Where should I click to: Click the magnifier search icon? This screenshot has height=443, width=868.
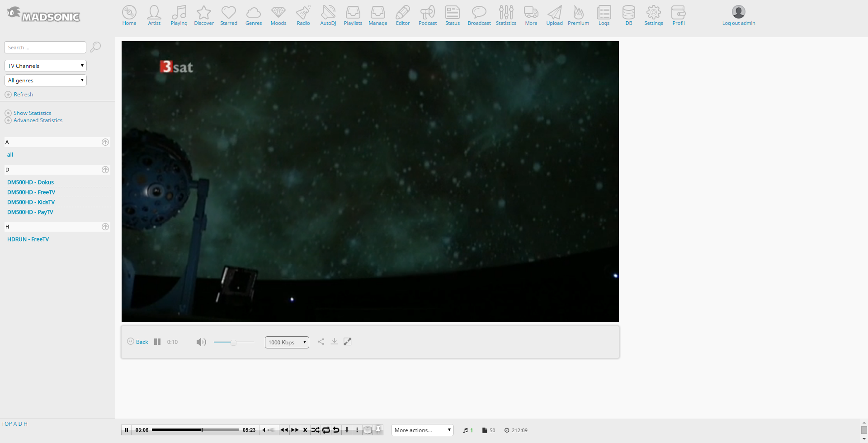(x=95, y=47)
